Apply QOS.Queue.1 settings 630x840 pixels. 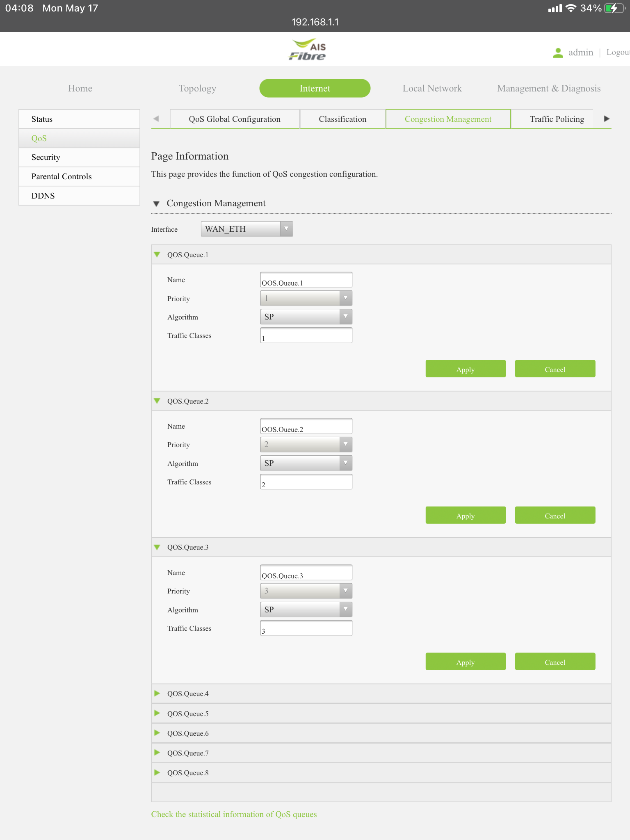466,369
